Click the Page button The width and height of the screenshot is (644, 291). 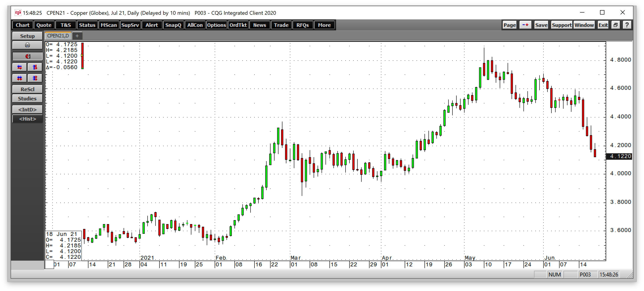509,25
